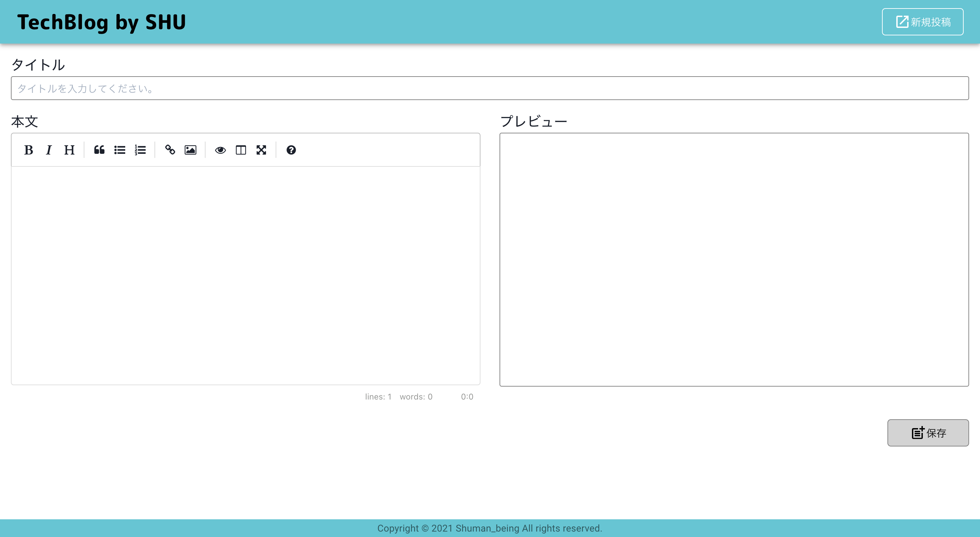Toggle the preview with the eye icon
Screen dimensions: 980x537
tap(221, 150)
